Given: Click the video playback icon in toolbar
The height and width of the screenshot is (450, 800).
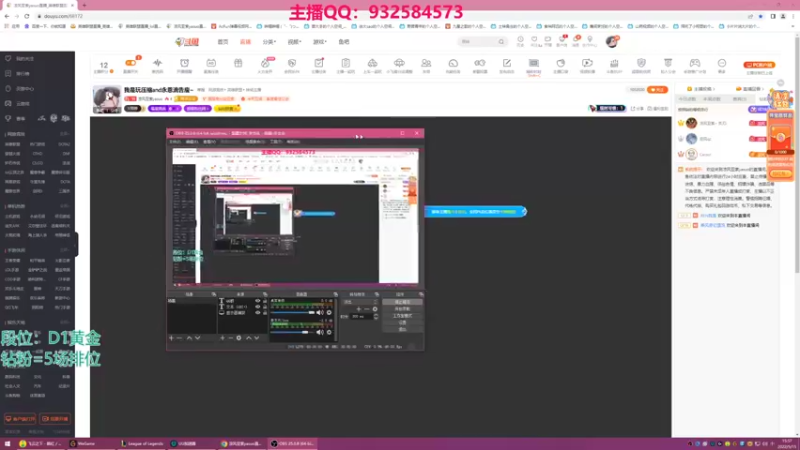Looking at the screenshot, I should [587, 63].
